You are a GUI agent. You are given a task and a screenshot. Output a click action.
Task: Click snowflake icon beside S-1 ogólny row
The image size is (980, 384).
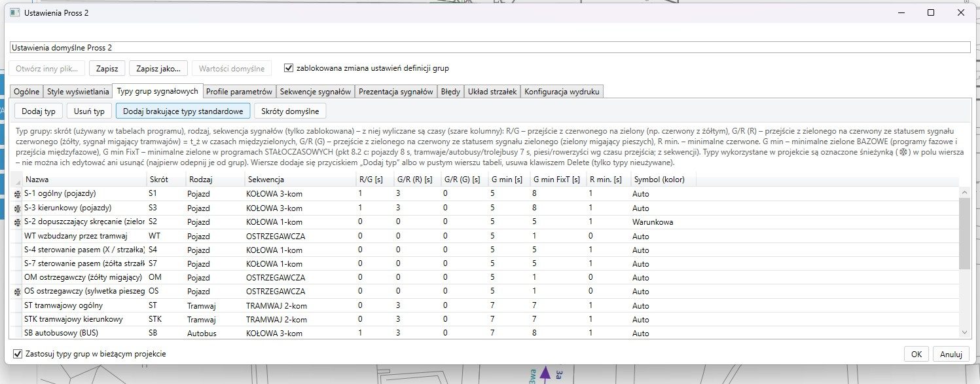tap(17, 194)
